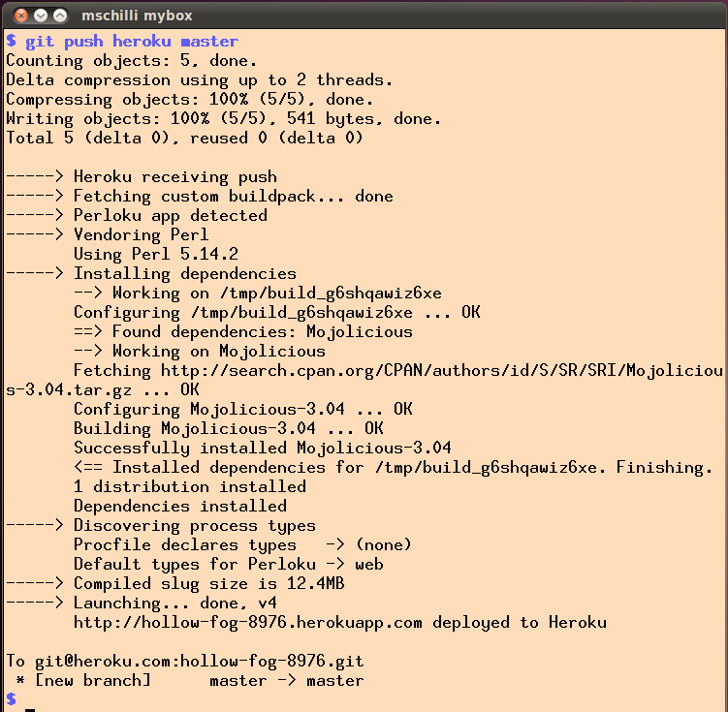This screenshot has width=728, height=712.
Task: Click the final empty shell prompt '$'
Action: pos(11,698)
